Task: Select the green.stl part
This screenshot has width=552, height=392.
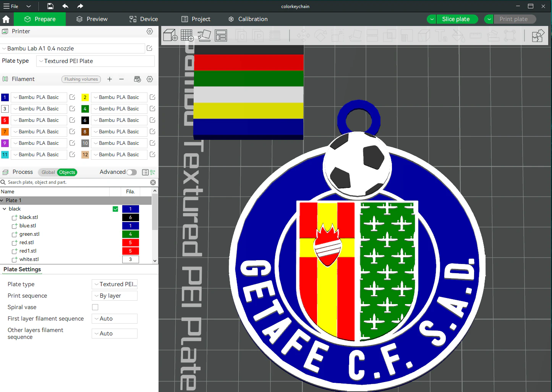Action: [x=29, y=234]
